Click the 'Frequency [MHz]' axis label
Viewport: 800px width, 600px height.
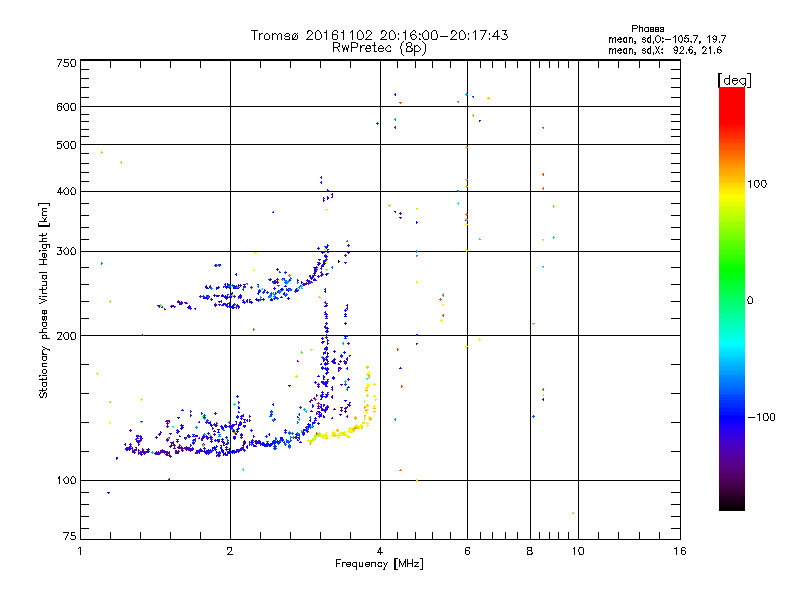coord(379,564)
